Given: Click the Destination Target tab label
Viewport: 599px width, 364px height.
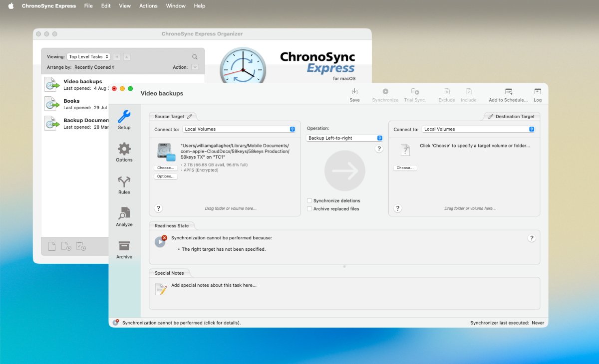Looking at the screenshot, I should (515, 117).
